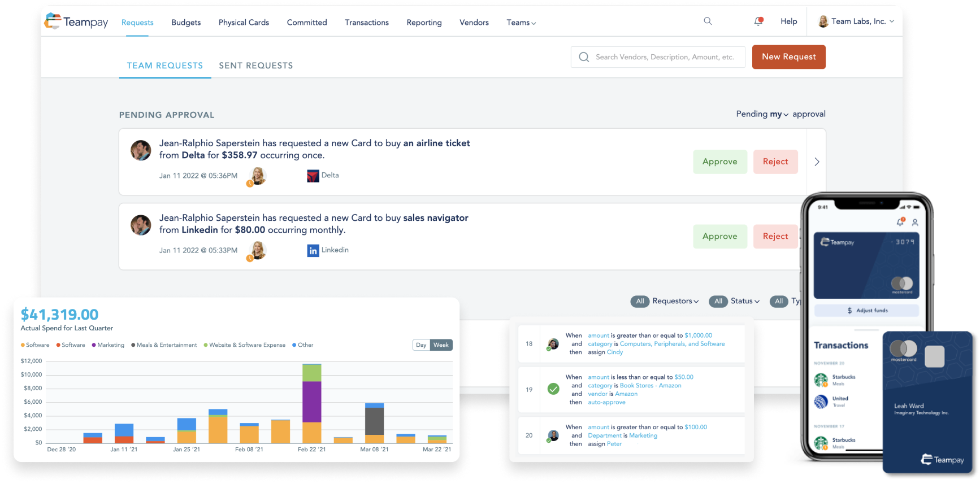The height and width of the screenshot is (484, 980).
Task: Select the TEAM REQUESTS tab
Action: click(x=165, y=66)
